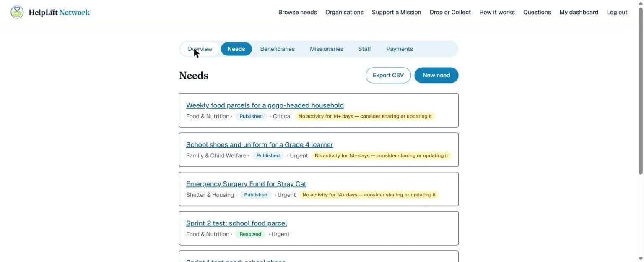The width and height of the screenshot is (644, 262).
Task: Click the Published badge on Emergency Surgery Fund
Action: pyautogui.click(x=256, y=195)
